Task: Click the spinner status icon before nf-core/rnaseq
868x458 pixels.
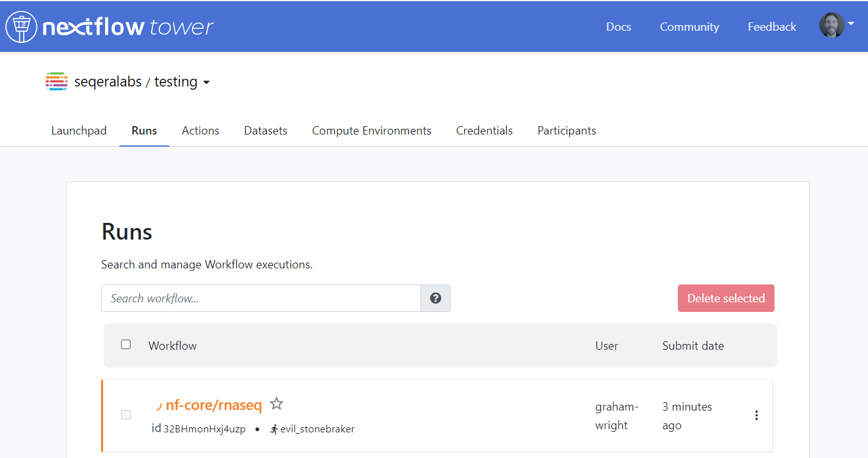Action: 159,405
